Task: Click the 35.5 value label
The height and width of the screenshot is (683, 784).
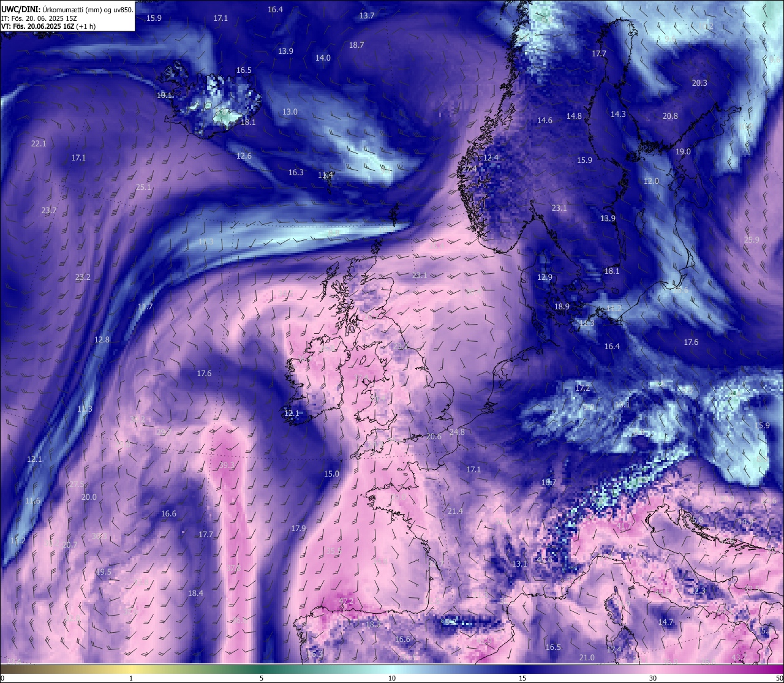Action: (333, 551)
